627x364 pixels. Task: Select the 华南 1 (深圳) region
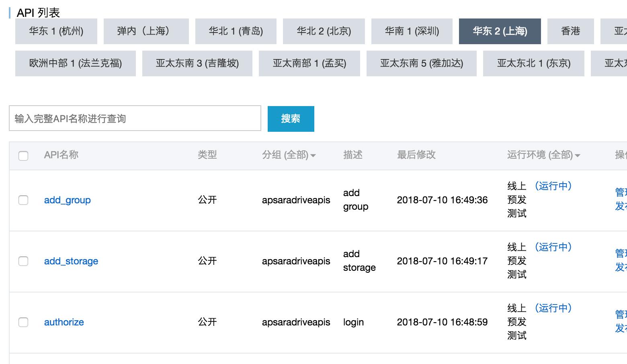click(x=412, y=31)
